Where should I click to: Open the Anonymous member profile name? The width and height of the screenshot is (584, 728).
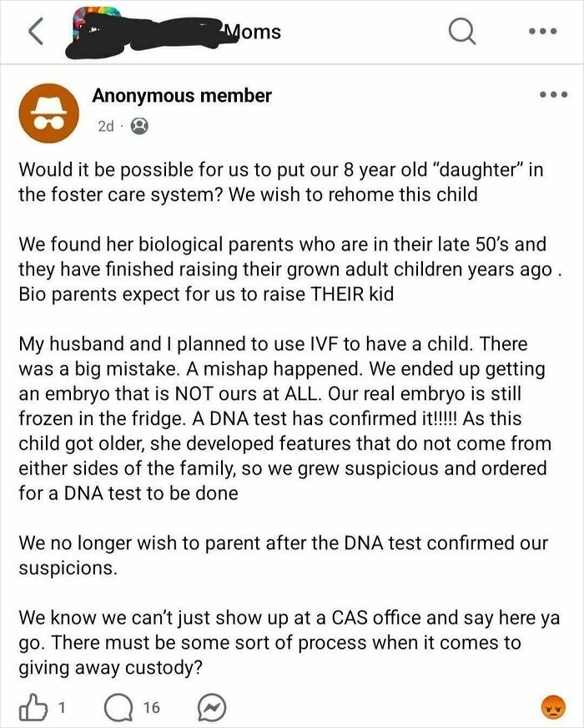[x=183, y=95]
